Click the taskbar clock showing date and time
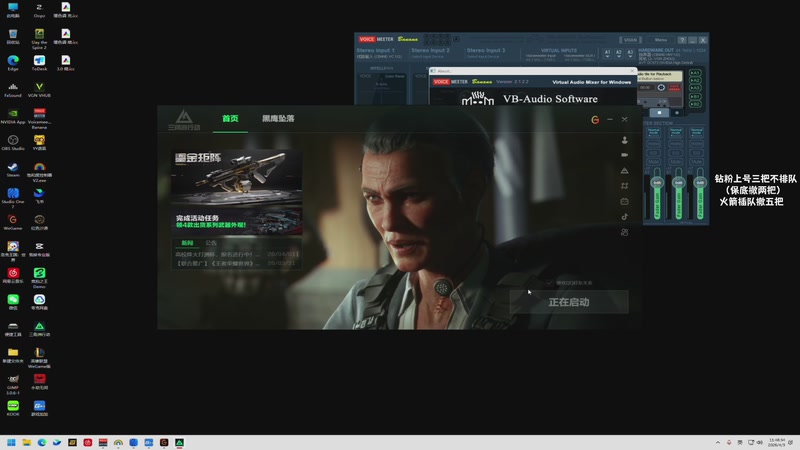This screenshot has width=800, height=450. pos(777,442)
